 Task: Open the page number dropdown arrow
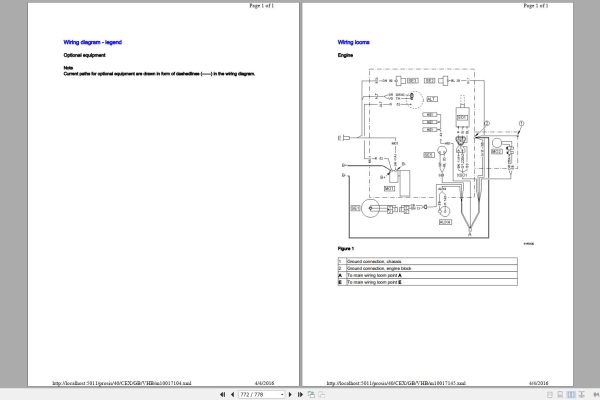pyautogui.click(x=282, y=394)
